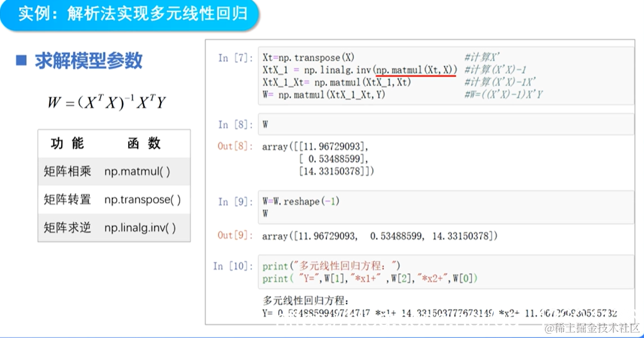Click the code line XtX_1 = np.linalg.inv
644x338 pixels.
360,70
